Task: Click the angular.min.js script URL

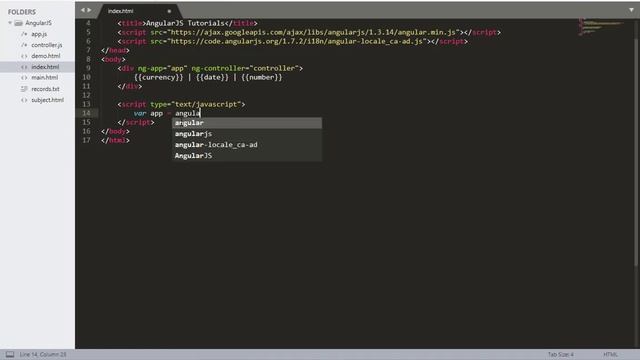Action: tap(313, 32)
